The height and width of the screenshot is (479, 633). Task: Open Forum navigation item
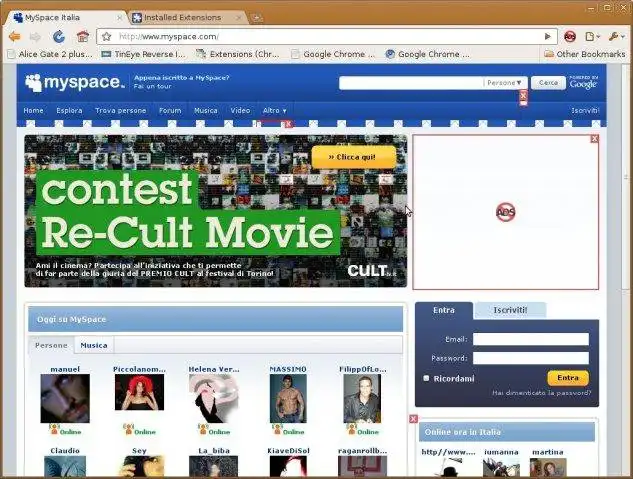pos(170,111)
